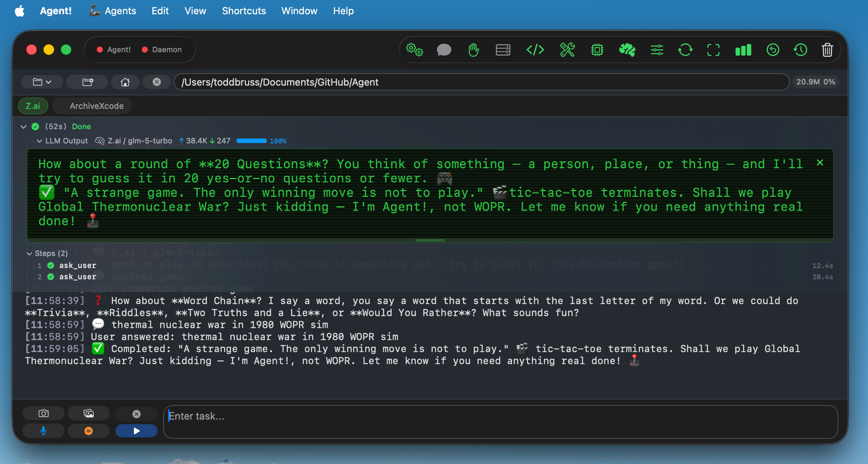Click the code brackets icon
Screen dimensions: 868x464
pyautogui.click(x=535, y=50)
